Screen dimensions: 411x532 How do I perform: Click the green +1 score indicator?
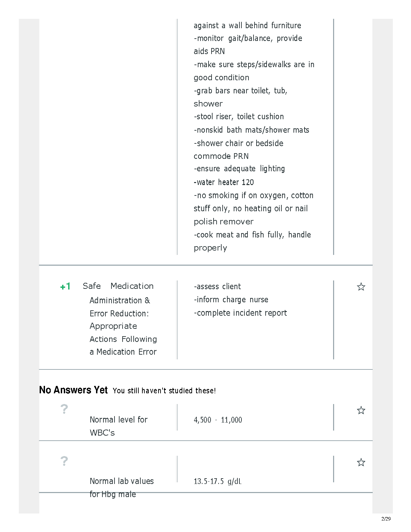point(65,286)
